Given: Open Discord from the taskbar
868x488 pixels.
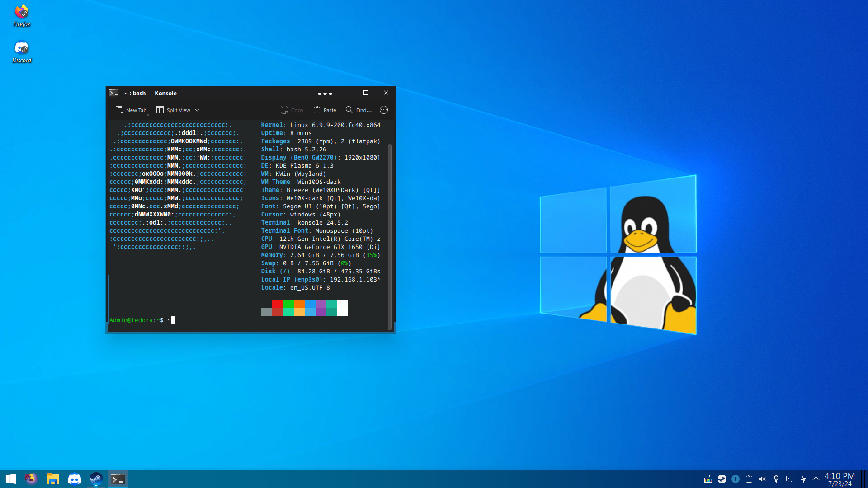Looking at the screenshot, I should [75, 479].
